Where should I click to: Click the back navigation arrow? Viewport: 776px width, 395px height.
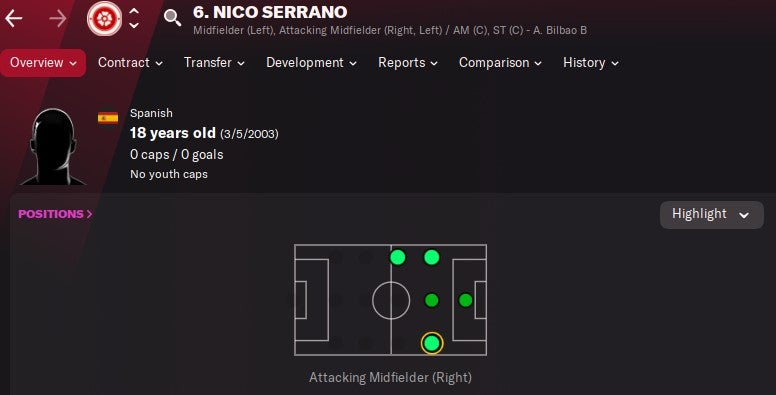click(14, 19)
